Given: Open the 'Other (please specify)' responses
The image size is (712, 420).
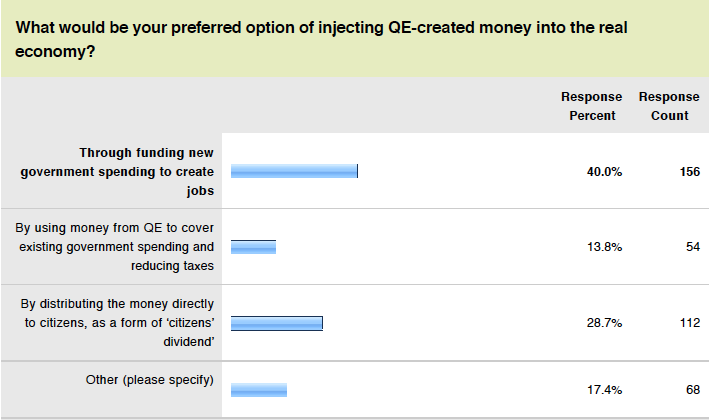Looking at the screenshot, I should 149,380.
